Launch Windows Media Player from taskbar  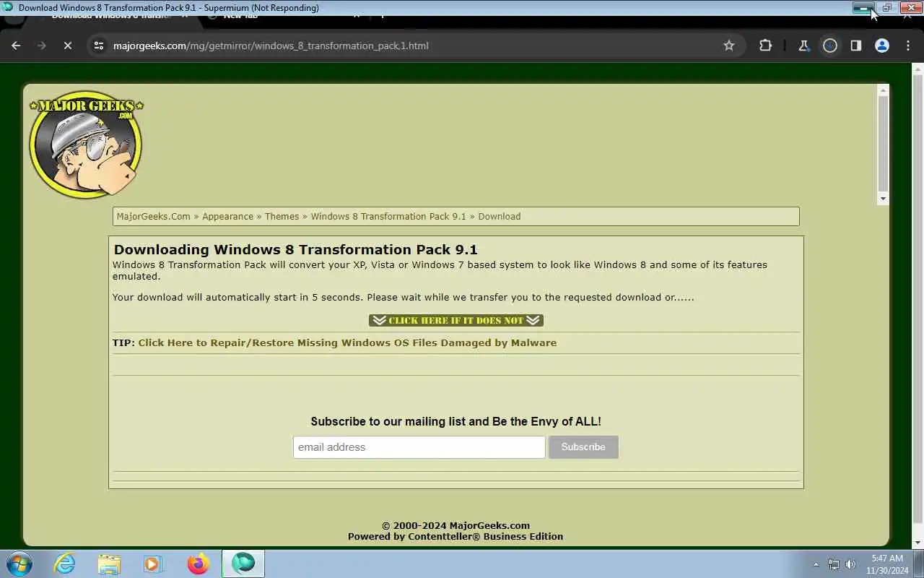[x=153, y=564]
